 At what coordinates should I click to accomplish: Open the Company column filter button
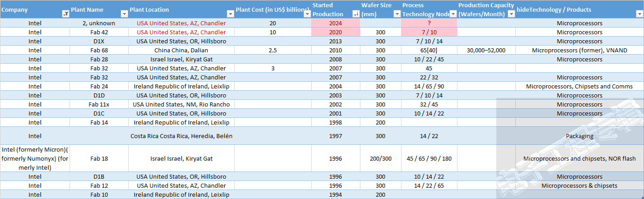65,14
